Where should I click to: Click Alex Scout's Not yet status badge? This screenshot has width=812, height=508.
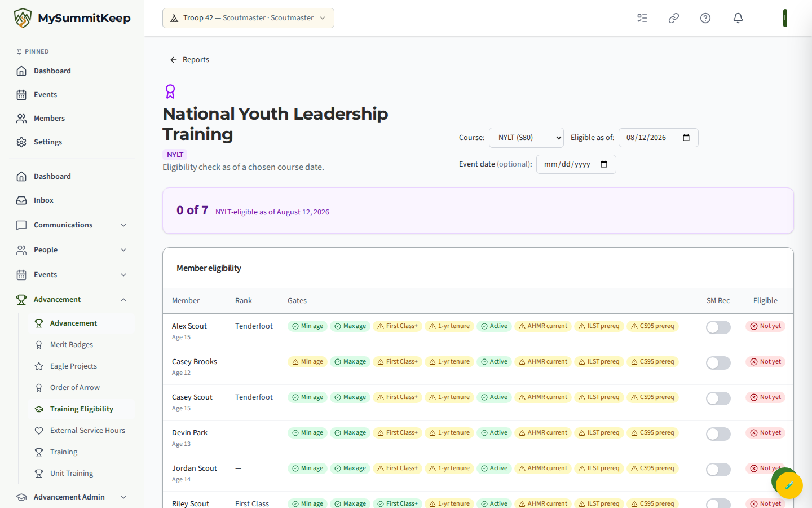pos(765,326)
